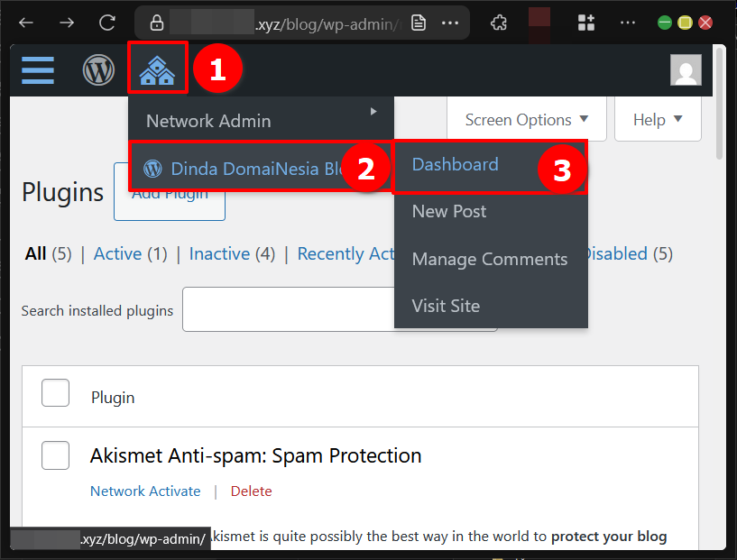Viewport: 737px width, 560px height.
Task: Toggle the hamburger admin menu
Action: coord(38,69)
